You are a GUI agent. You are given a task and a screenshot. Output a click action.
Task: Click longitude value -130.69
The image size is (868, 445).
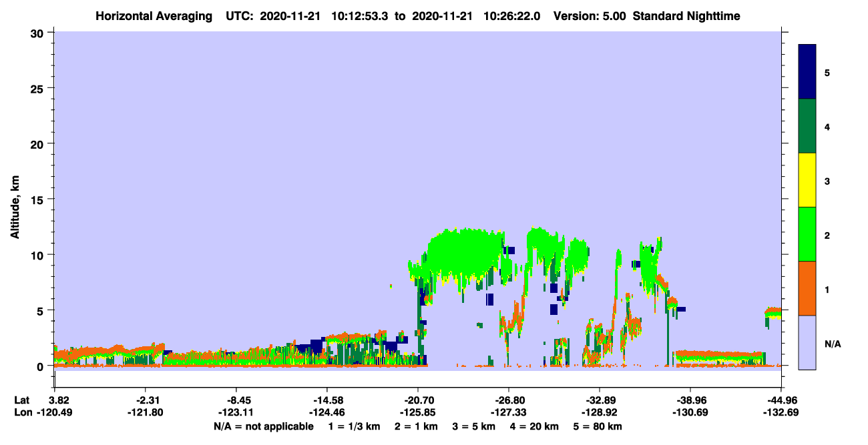[x=690, y=412]
